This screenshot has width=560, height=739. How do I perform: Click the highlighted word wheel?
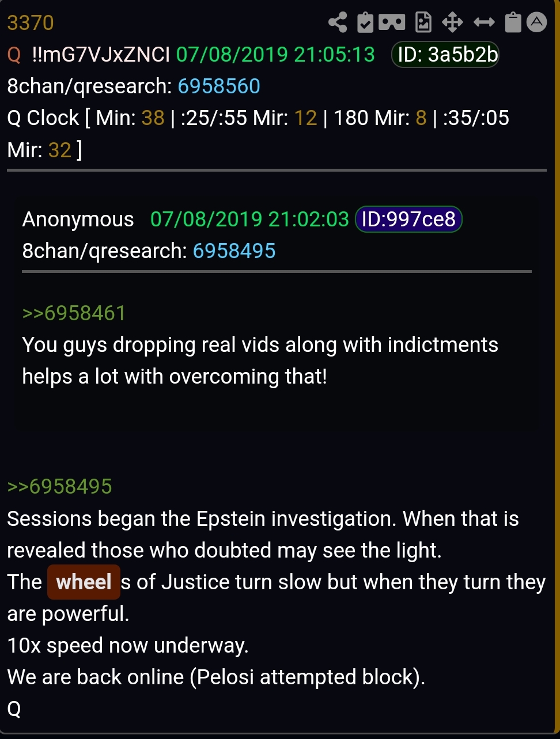click(x=84, y=582)
